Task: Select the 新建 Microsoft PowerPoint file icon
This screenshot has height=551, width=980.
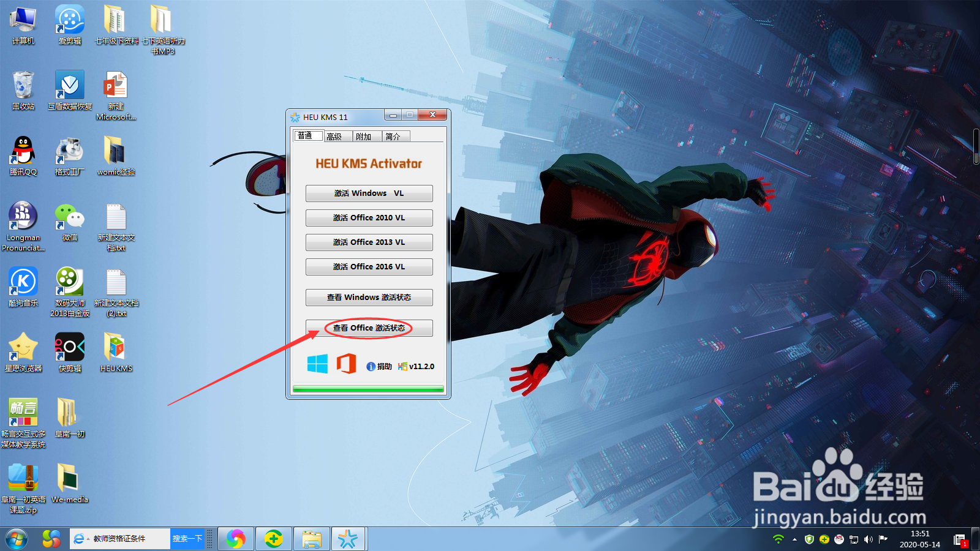Action: coord(116,96)
